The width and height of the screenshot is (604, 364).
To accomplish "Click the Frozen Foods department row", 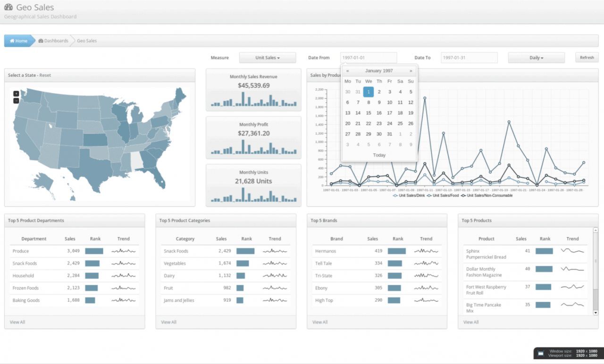I will (x=74, y=288).
